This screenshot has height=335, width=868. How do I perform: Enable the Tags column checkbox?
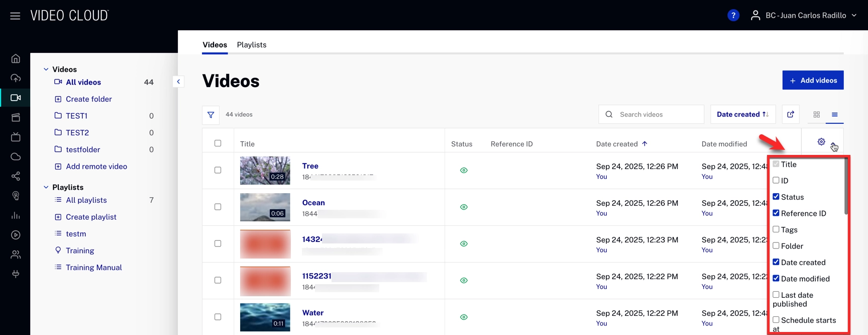tap(776, 229)
